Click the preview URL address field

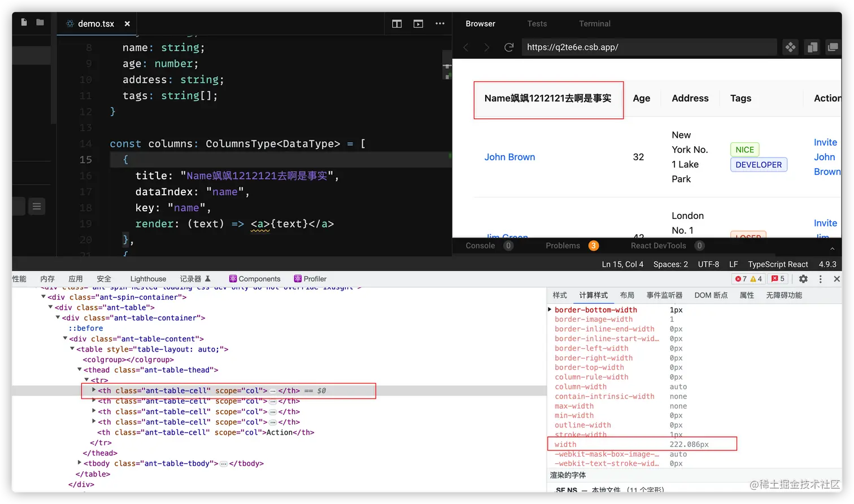648,47
